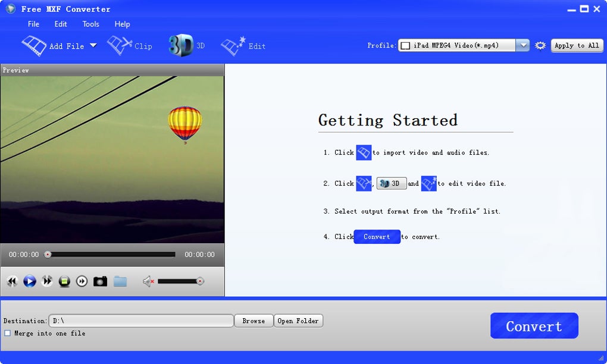Take a snapshot with the camera icon
The image size is (607, 364).
pyautogui.click(x=100, y=281)
